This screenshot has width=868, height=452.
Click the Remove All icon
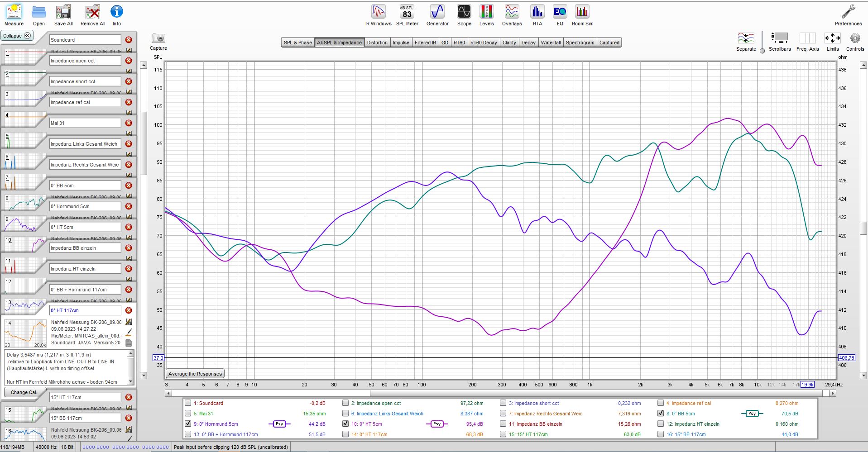(93, 15)
